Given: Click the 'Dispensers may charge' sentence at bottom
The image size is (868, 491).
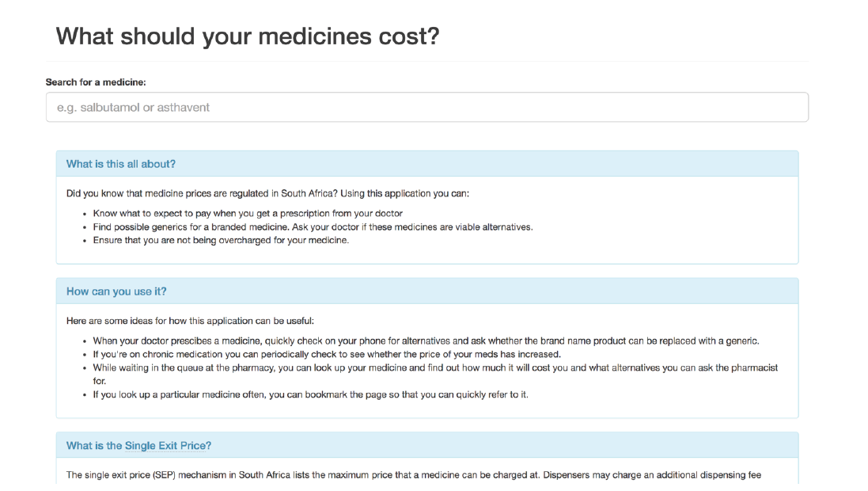Looking at the screenshot, I should tap(652, 475).
